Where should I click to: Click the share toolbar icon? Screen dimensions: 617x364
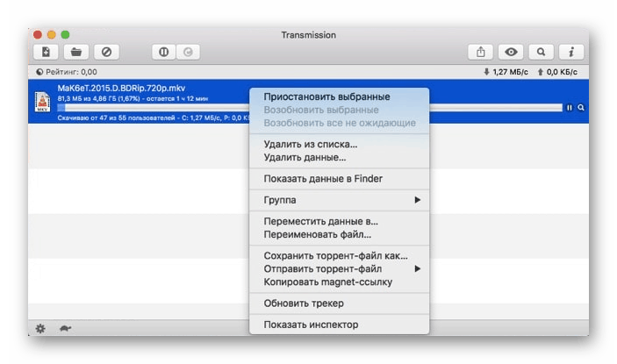pyautogui.click(x=480, y=52)
